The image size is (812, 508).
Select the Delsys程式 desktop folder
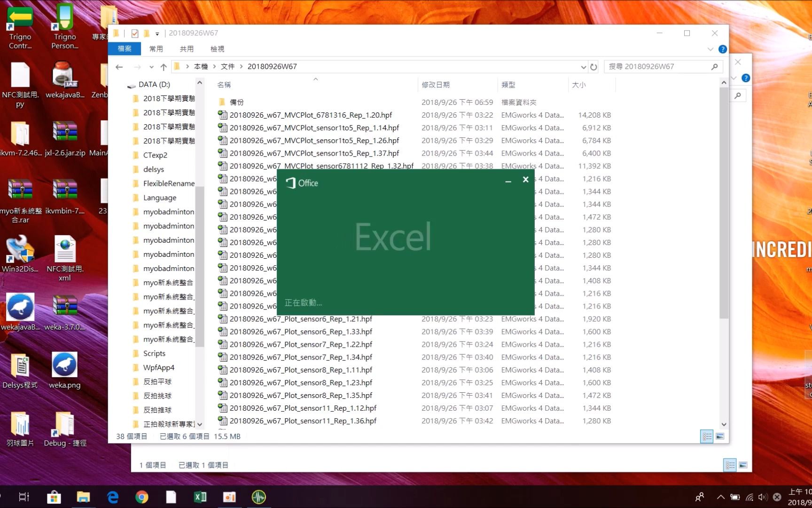(20, 371)
